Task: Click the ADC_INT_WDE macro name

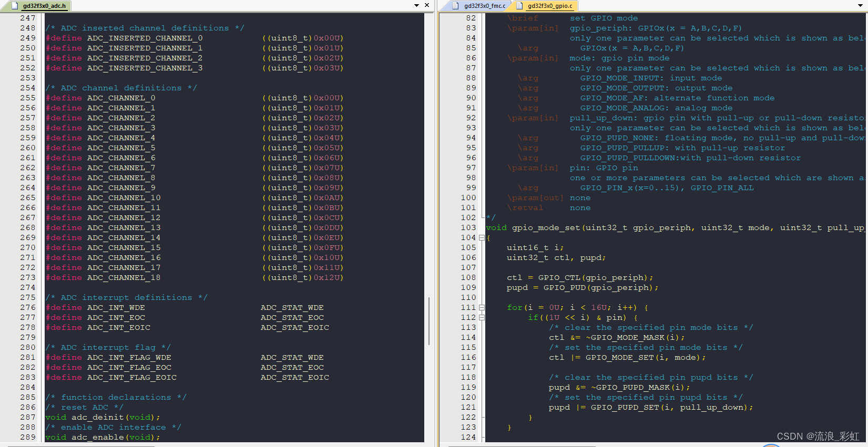Action: click(116, 308)
